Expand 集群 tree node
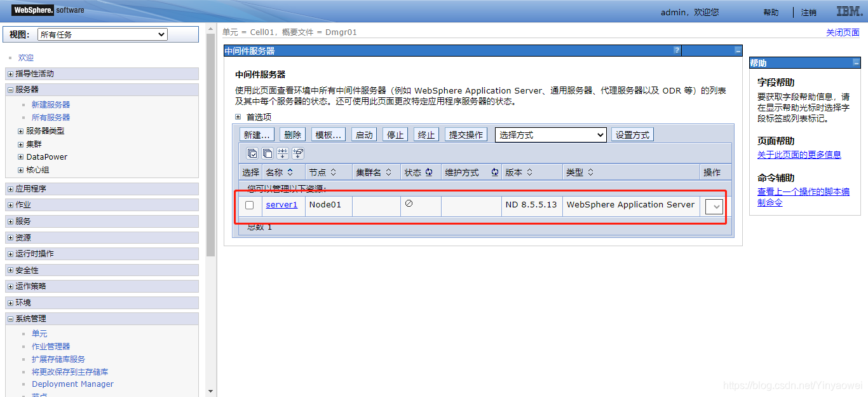The image size is (868, 397). pos(20,144)
